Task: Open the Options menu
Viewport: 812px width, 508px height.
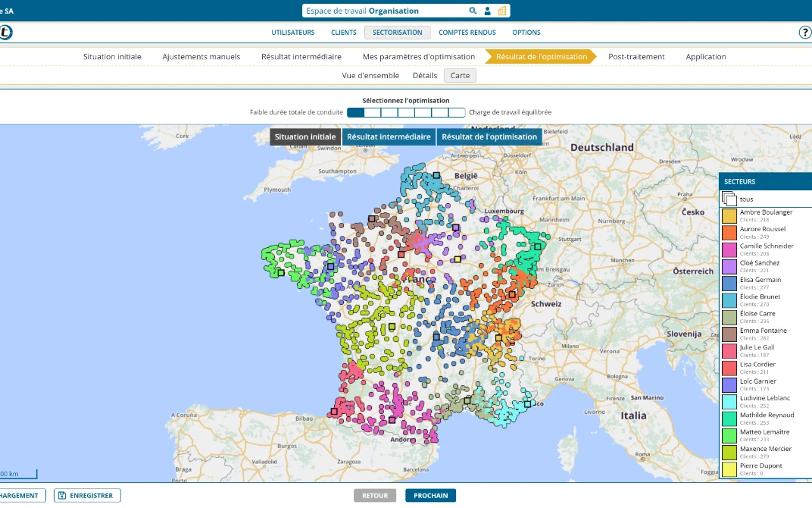Action: [526, 33]
